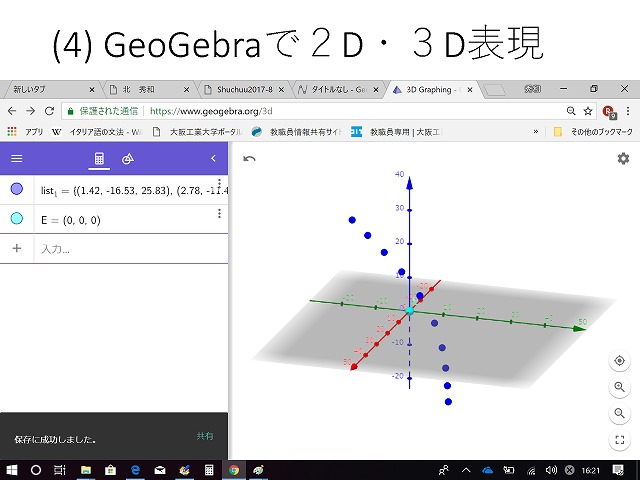Open File Explorer from taskbar

85,470
